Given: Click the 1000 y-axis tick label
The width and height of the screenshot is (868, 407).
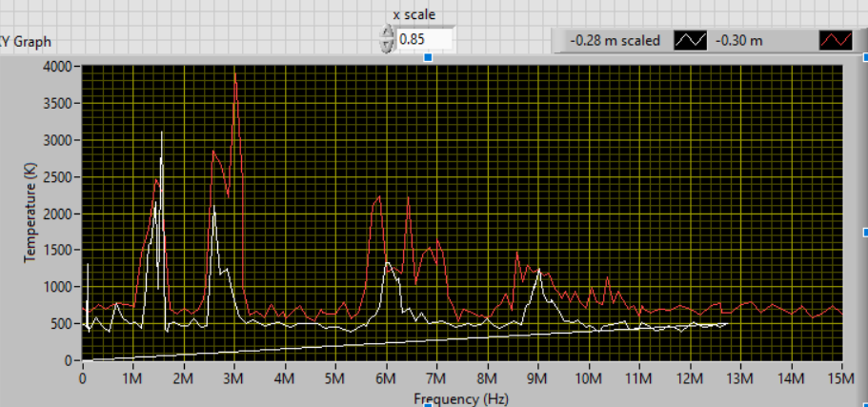Looking at the screenshot, I should (57, 287).
